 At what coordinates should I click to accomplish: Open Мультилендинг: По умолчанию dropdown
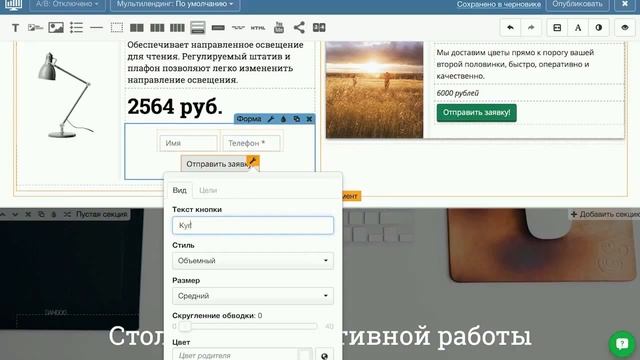pos(175,4)
